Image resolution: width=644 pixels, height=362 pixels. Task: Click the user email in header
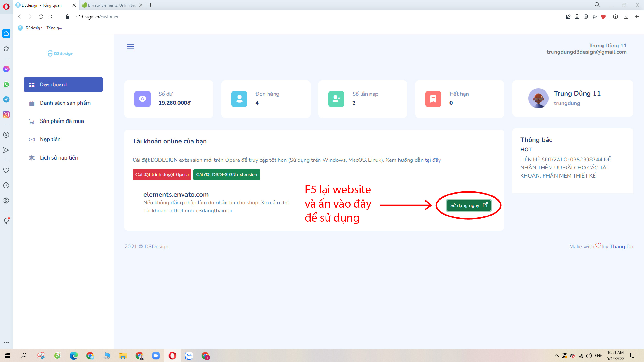coord(587,52)
